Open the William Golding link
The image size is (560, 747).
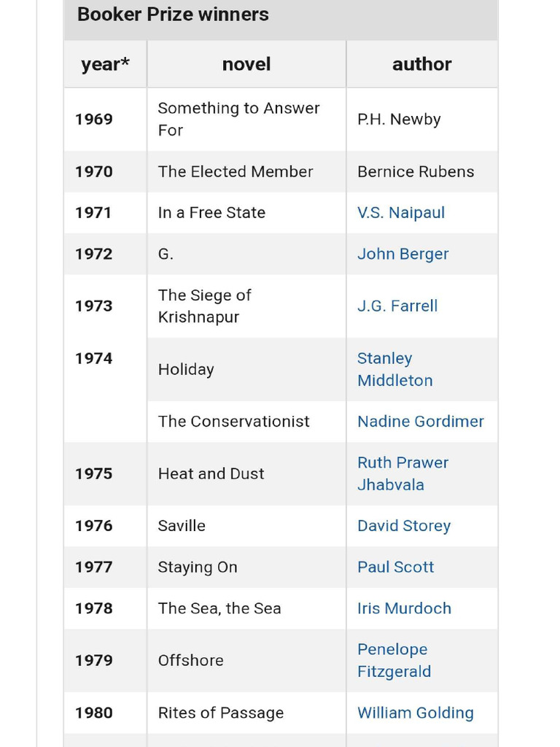[415, 713]
